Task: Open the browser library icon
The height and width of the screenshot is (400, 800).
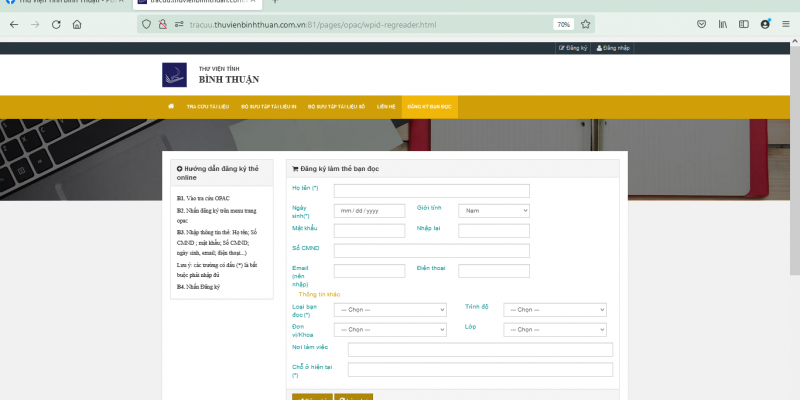Action: [723, 24]
